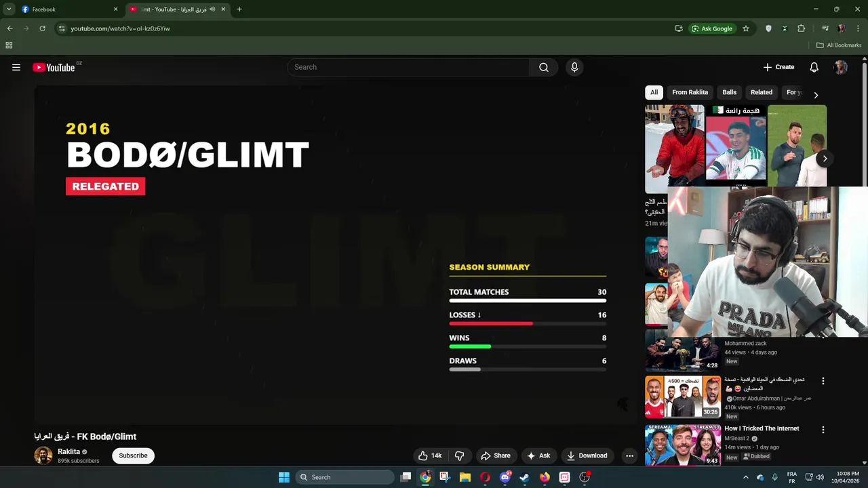Open the Chrome extensions puzzle icon
The image size is (868, 488).
(801, 28)
